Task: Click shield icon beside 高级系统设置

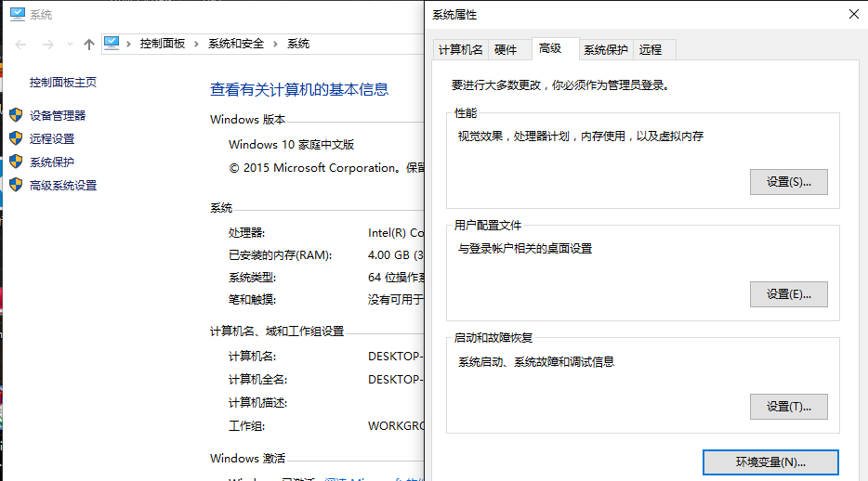Action: click(x=16, y=185)
